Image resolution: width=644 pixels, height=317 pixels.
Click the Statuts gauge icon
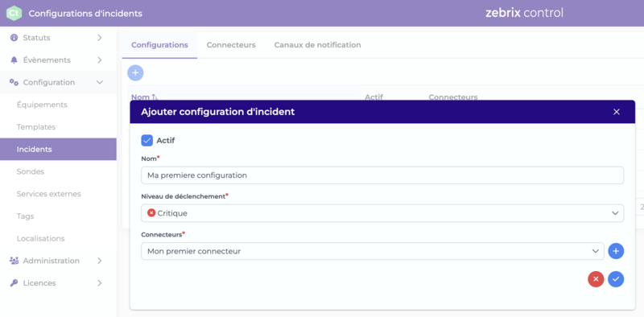click(x=14, y=38)
